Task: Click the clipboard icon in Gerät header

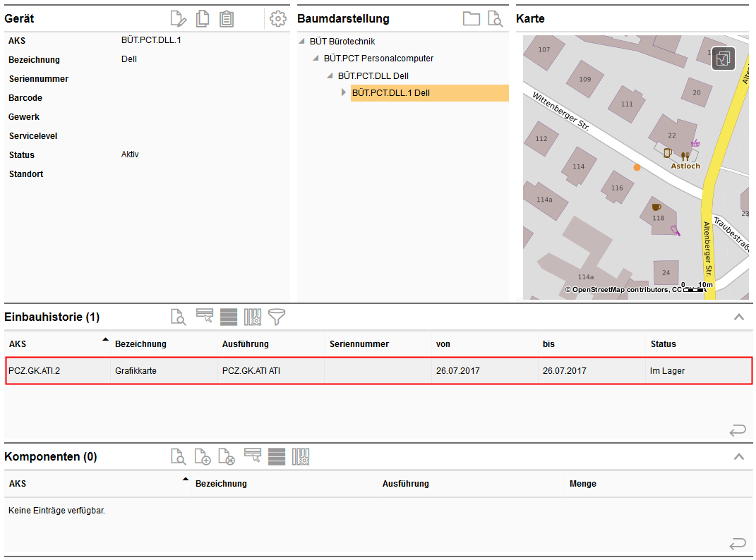Action: 226,19
